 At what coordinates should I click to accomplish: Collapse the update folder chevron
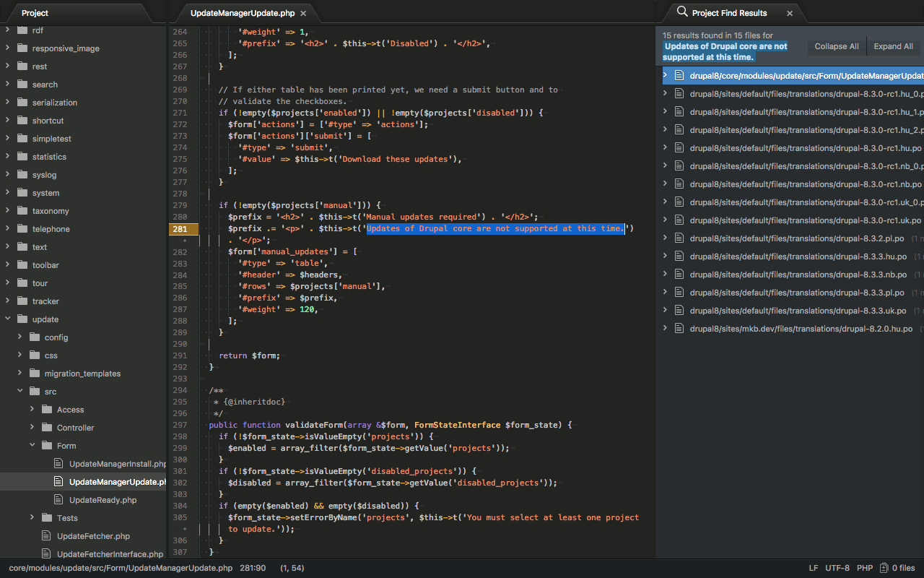click(7, 319)
